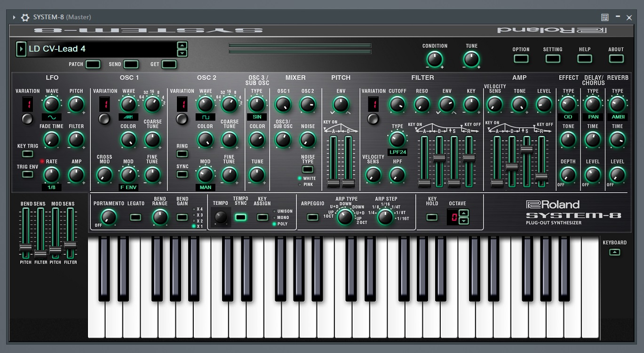
Task: Click the EFFECT TYPE knob above OD
Action: 568,104
